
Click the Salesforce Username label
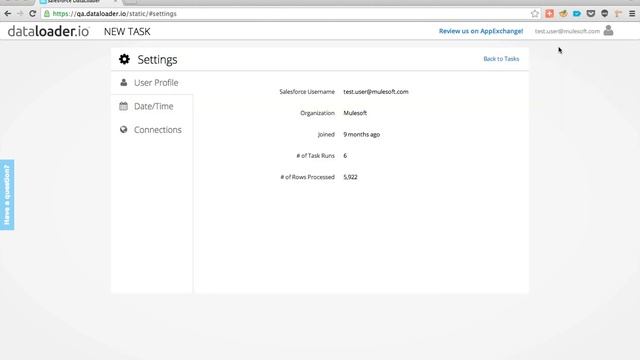coord(307,92)
